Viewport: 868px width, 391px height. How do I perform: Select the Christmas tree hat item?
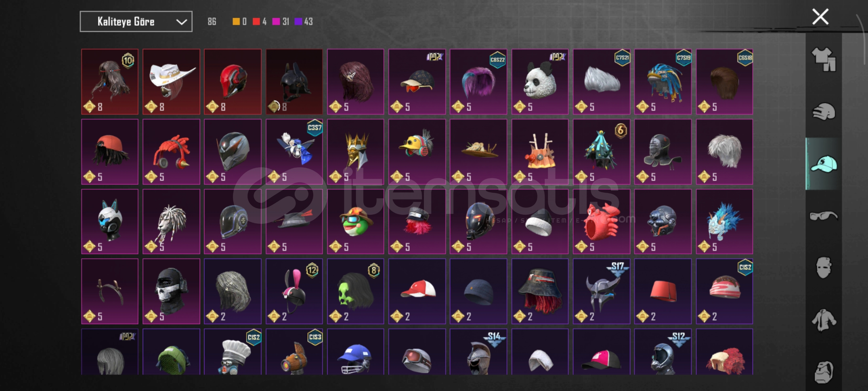click(601, 152)
